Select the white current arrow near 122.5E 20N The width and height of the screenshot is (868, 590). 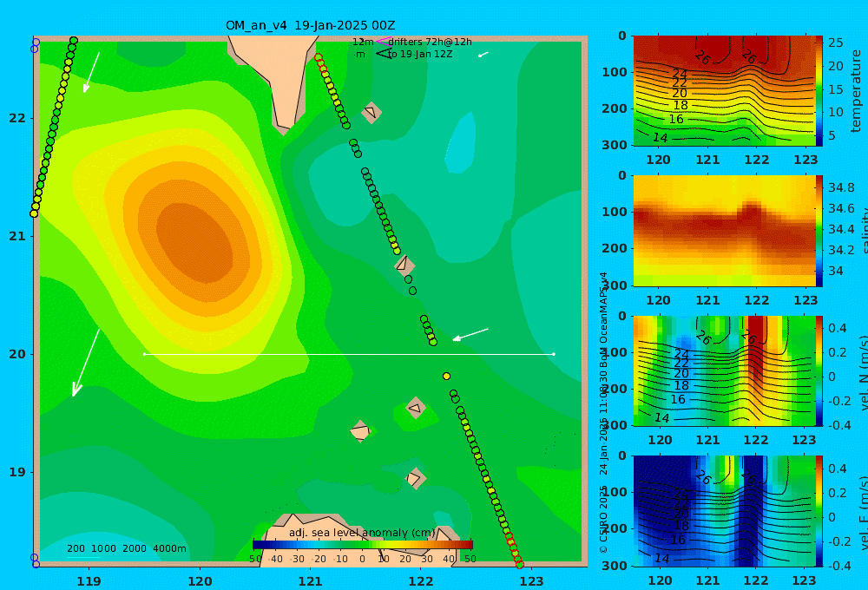[x=470, y=334]
